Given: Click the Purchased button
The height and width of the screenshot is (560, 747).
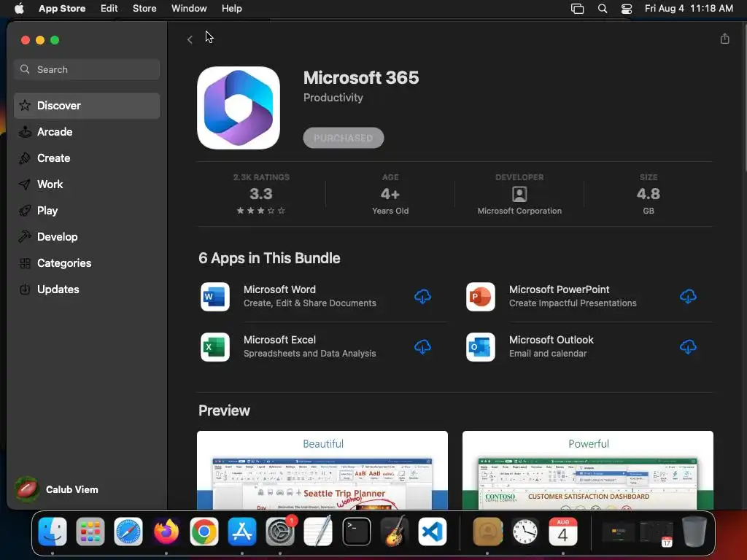Looking at the screenshot, I should [343, 138].
